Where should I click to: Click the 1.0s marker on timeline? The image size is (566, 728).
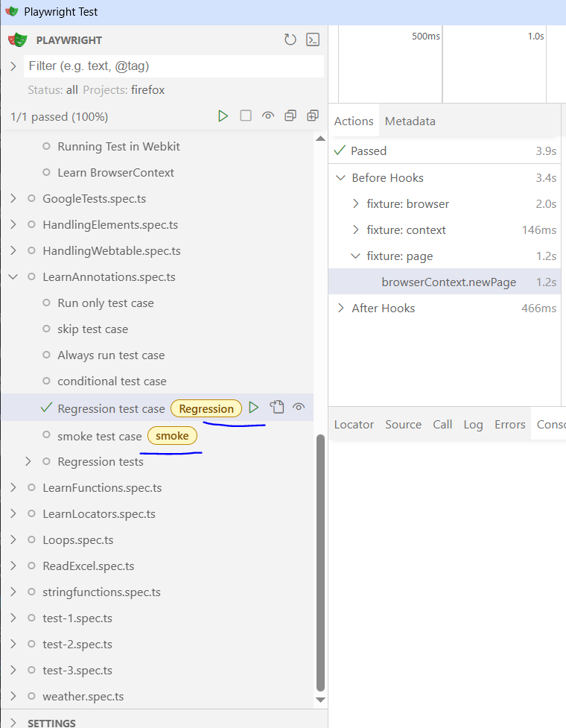536,37
